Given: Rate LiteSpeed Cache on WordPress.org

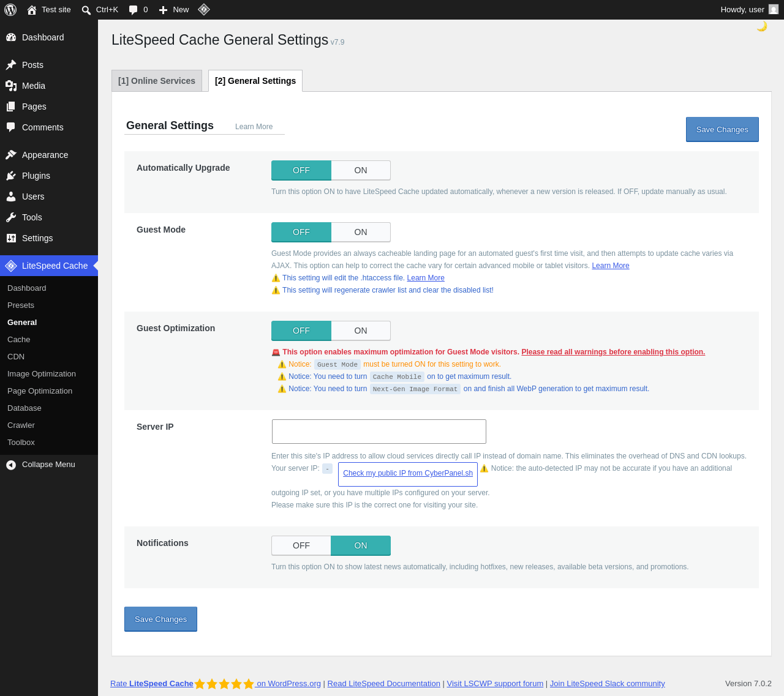Looking at the screenshot, I should click(216, 684).
